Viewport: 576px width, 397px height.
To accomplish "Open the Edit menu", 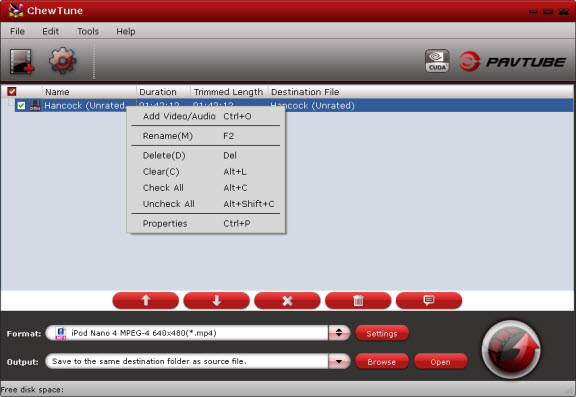I will click(50, 32).
